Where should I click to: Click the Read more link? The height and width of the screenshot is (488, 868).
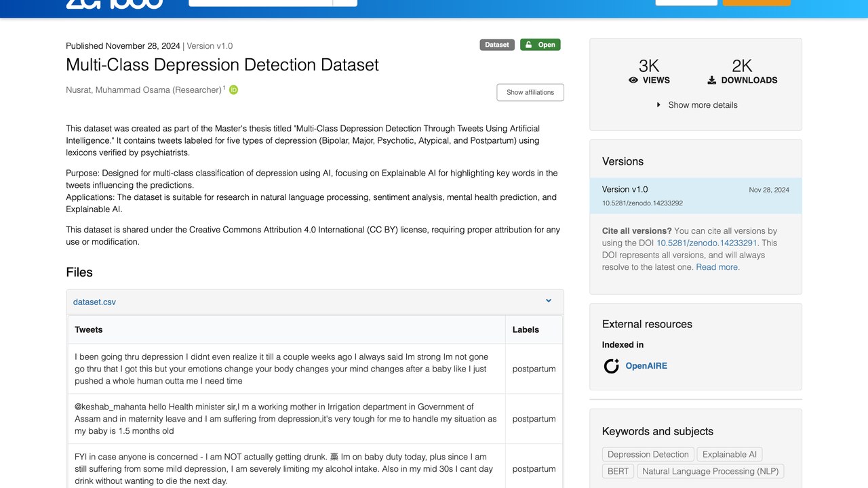[x=717, y=267]
